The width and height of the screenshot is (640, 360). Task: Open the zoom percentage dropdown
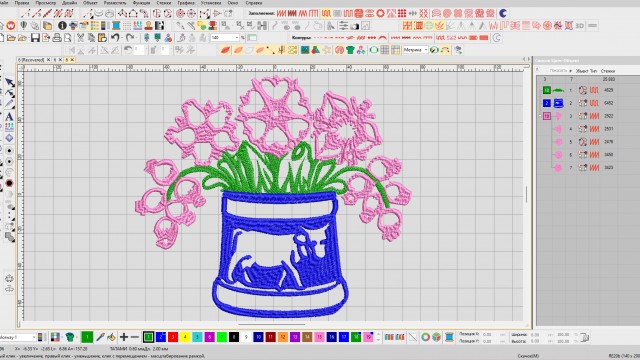coord(236,38)
